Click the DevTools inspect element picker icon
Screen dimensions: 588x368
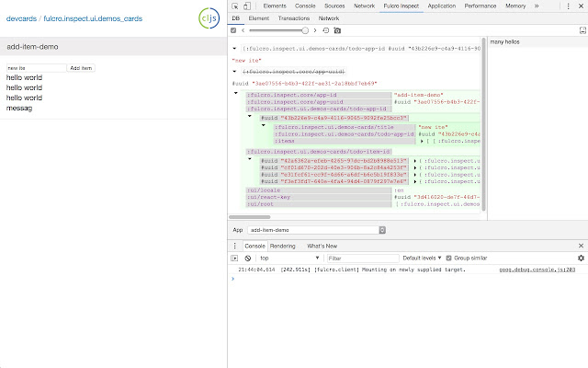235,6
